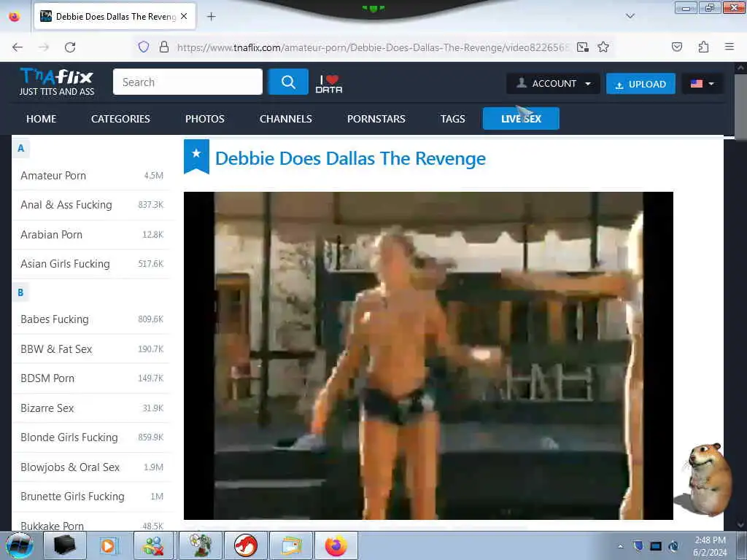This screenshot has width=747, height=560.
Task: Open the red bird taskbar app
Action: (x=245, y=545)
